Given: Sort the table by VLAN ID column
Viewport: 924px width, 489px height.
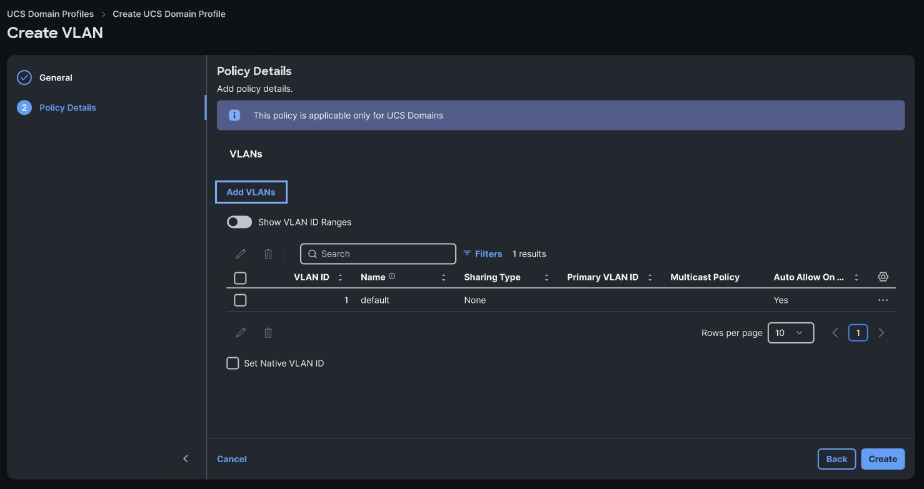Looking at the screenshot, I should click(x=340, y=277).
